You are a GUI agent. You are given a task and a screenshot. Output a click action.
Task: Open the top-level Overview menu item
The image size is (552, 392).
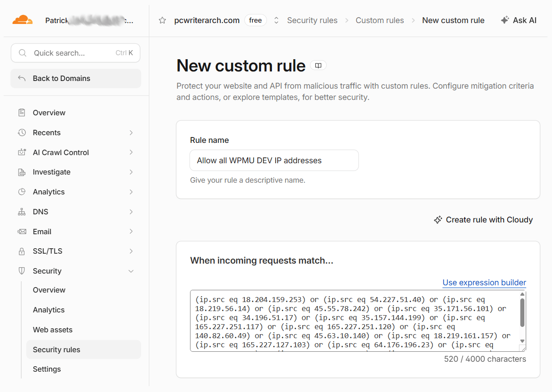[x=76, y=113]
